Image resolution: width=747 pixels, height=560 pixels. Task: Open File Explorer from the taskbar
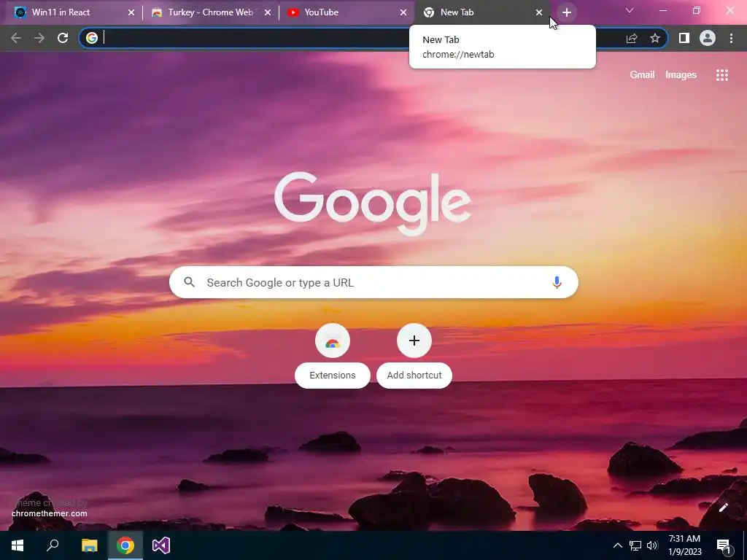(89, 545)
